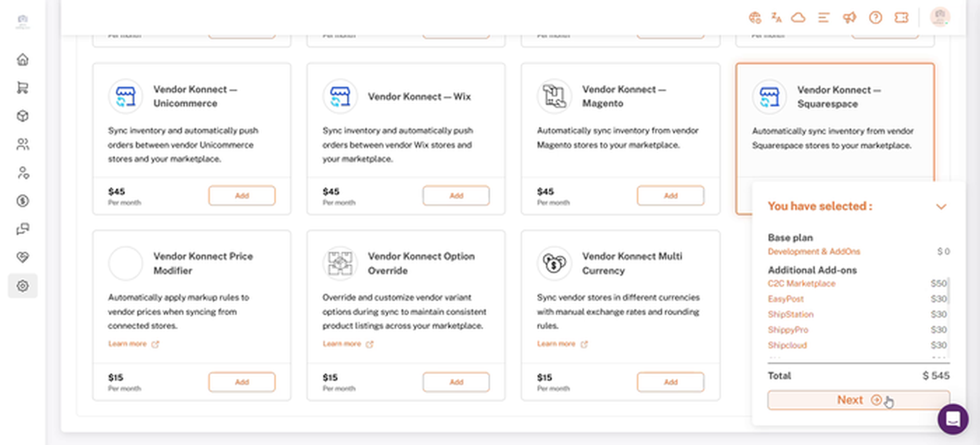The width and height of the screenshot is (980, 445).
Task: Open the purple chat support widget
Action: pyautogui.click(x=953, y=419)
